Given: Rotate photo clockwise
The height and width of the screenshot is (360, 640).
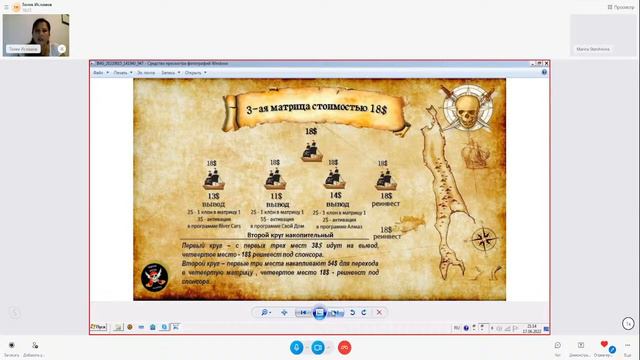Looking at the screenshot, I should [x=364, y=312].
